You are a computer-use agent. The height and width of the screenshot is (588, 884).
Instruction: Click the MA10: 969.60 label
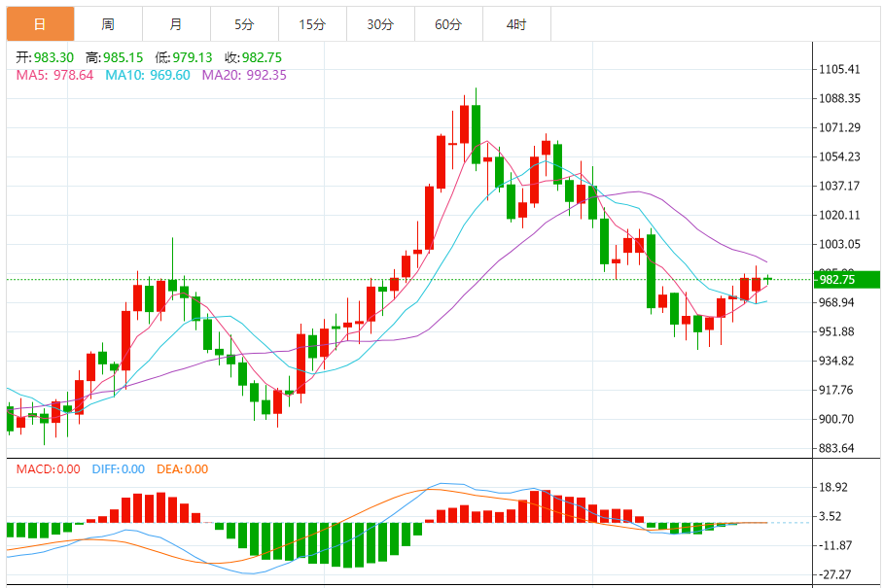click(x=148, y=75)
